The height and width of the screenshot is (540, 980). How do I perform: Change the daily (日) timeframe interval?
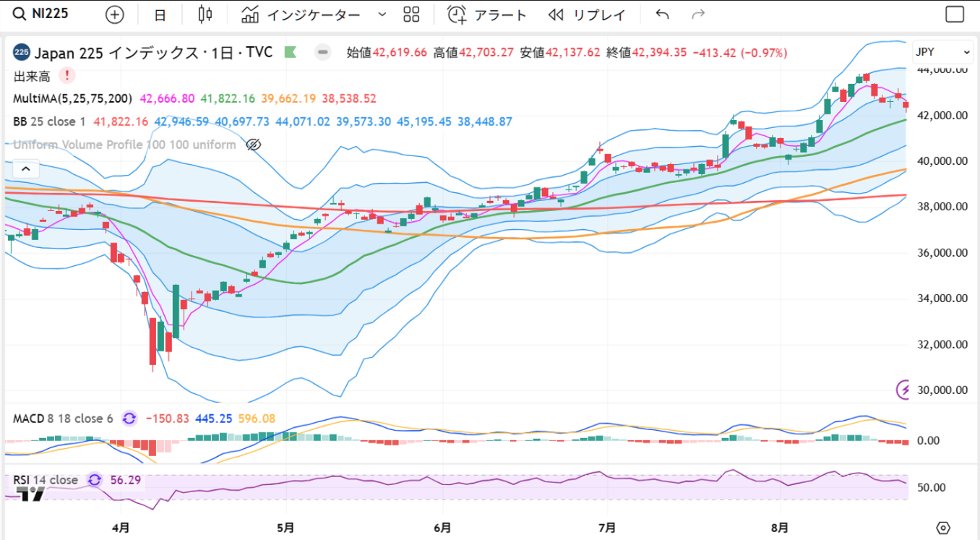(x=159, y=14)
